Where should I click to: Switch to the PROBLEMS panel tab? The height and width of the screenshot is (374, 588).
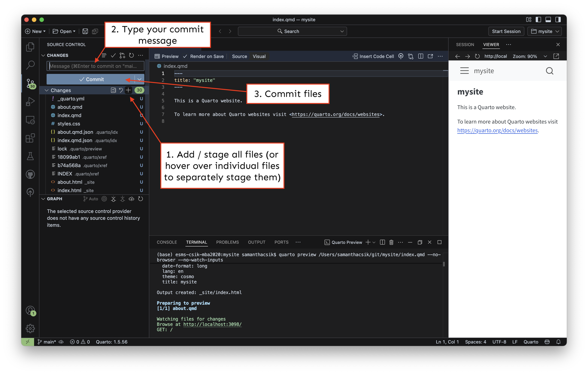(227, 242)
